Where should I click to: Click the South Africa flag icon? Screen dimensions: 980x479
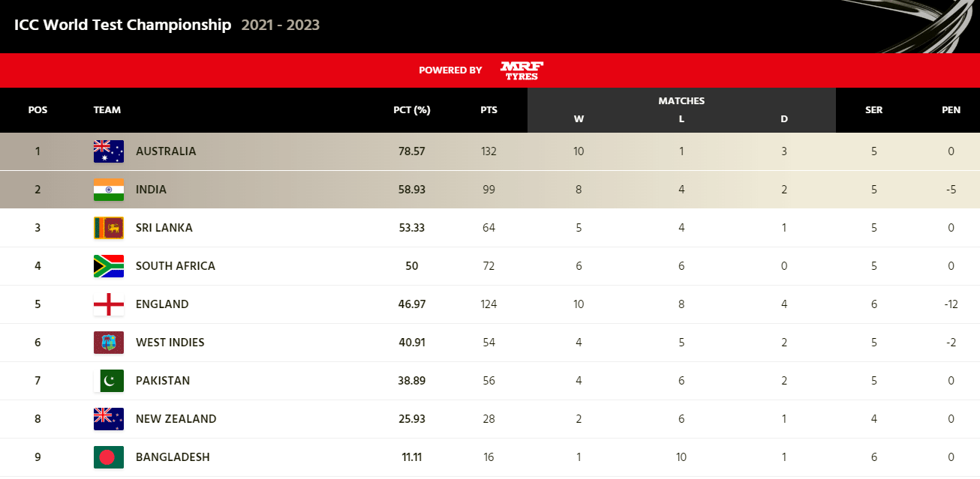(108, 266)
